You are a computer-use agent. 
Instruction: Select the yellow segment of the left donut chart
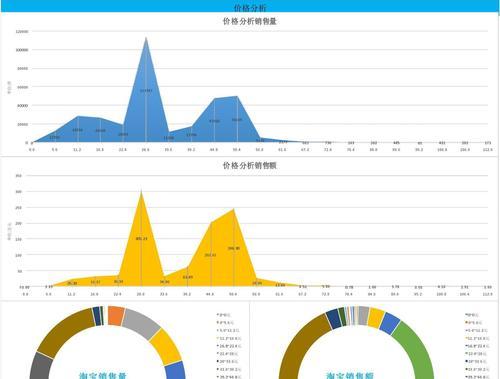click(166, 347)
